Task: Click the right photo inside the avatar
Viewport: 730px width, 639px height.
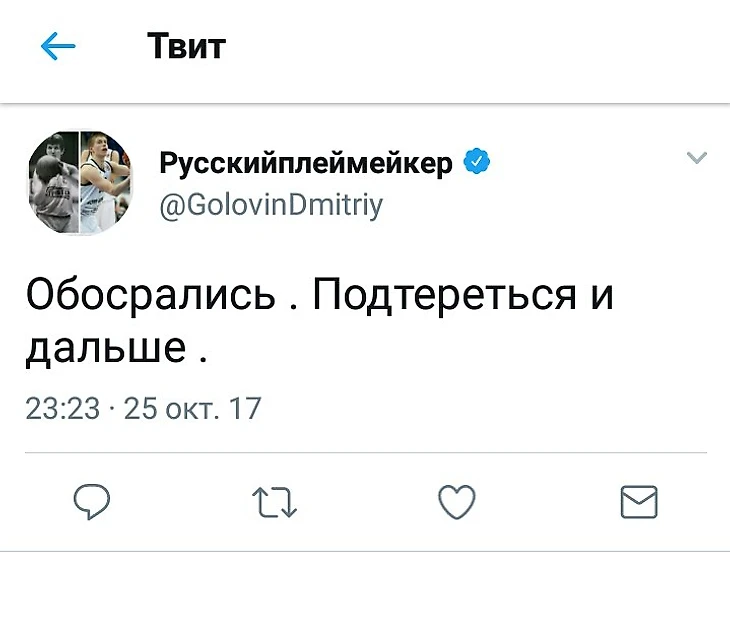Action: click(x=105, y=182)
